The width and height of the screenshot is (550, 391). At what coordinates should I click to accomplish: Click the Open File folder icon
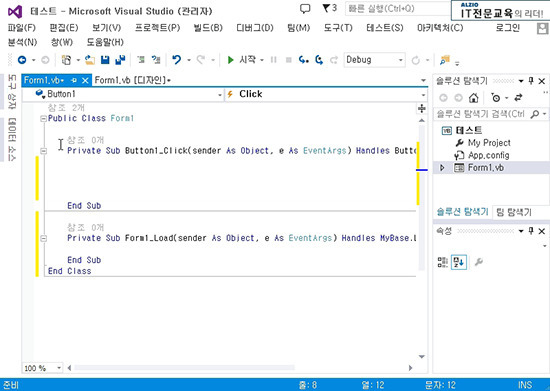tap(90, 60)
